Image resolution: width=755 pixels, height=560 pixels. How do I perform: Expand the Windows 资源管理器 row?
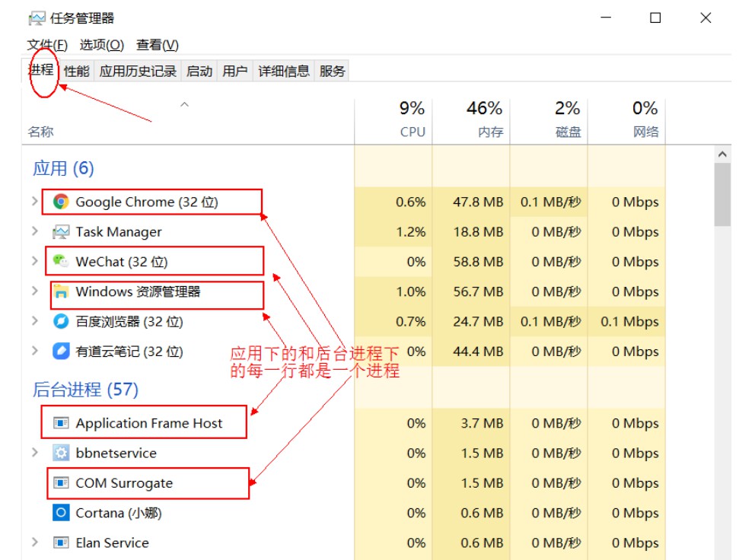(x=35, y=291)
